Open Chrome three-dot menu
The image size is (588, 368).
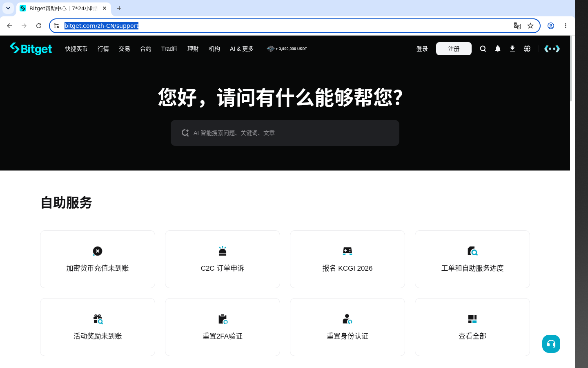[x=566, y=26]
